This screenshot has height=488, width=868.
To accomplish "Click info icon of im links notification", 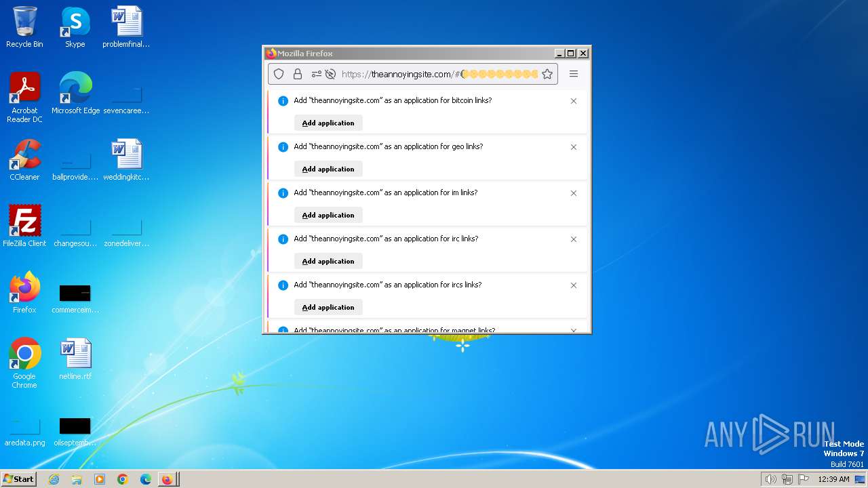I will tap(283, 193).
